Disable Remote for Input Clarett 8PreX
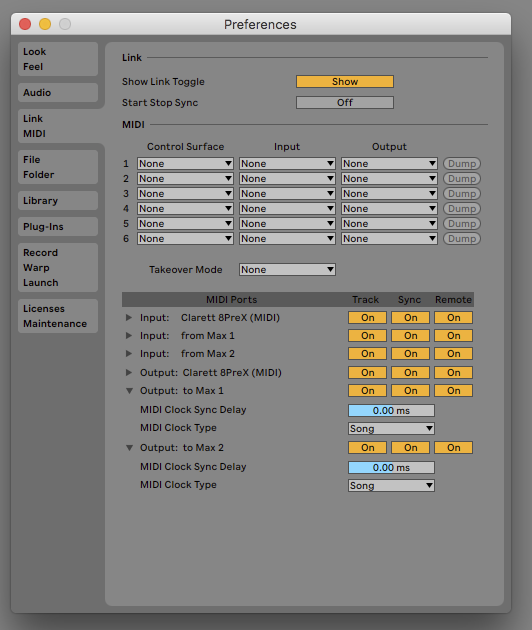Viewport: 532px width, 630px height. [x=453, y=317]
